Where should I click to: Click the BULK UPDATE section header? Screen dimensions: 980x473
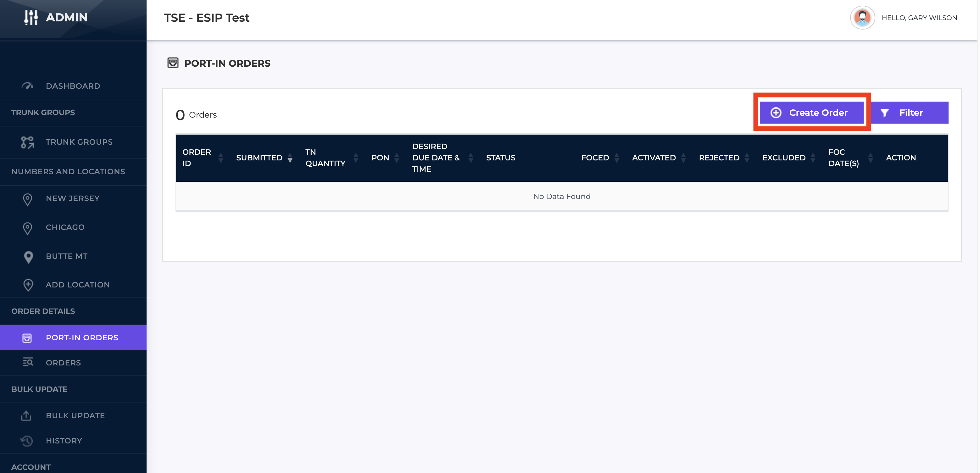39,389
